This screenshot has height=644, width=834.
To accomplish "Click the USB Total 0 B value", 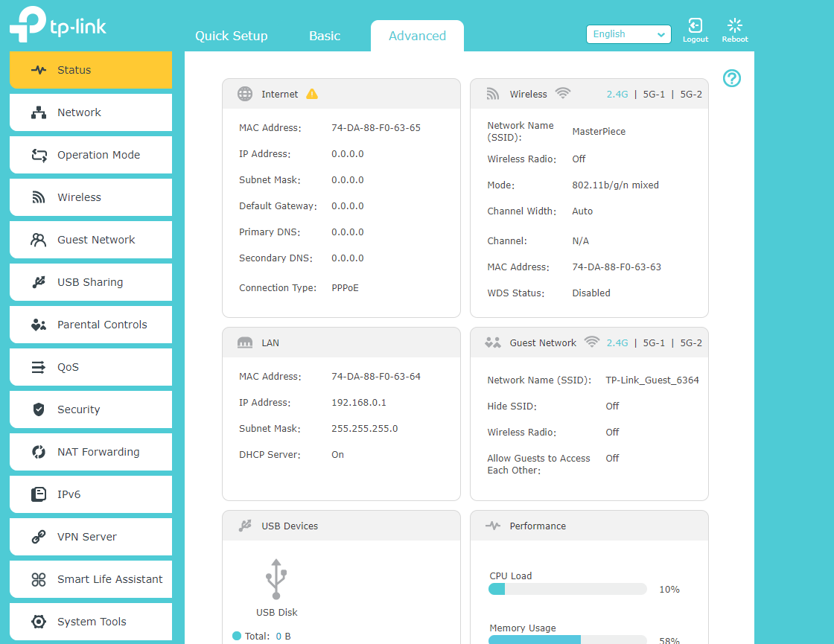I will point(283,636).
